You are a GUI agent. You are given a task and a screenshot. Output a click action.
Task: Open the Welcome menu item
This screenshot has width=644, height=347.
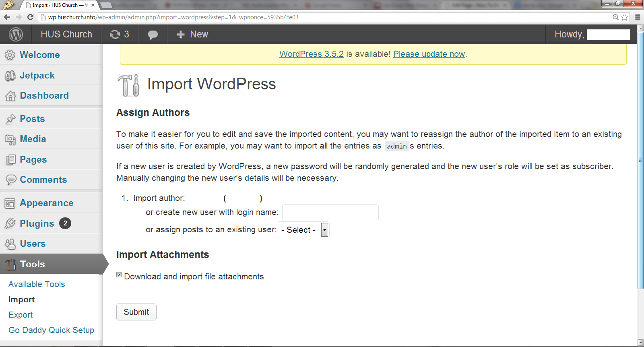pyautogui.click(x=40, y=55)
